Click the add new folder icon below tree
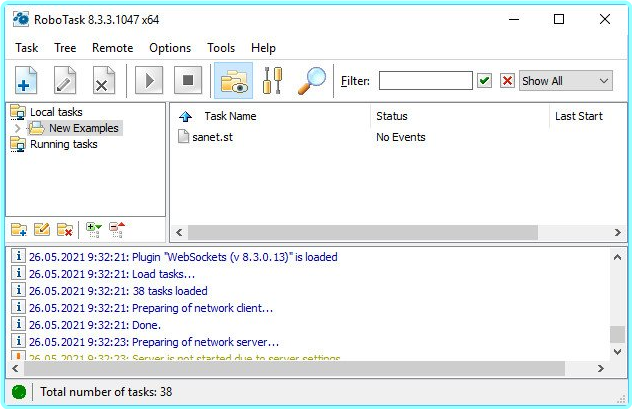 point(19,230)
